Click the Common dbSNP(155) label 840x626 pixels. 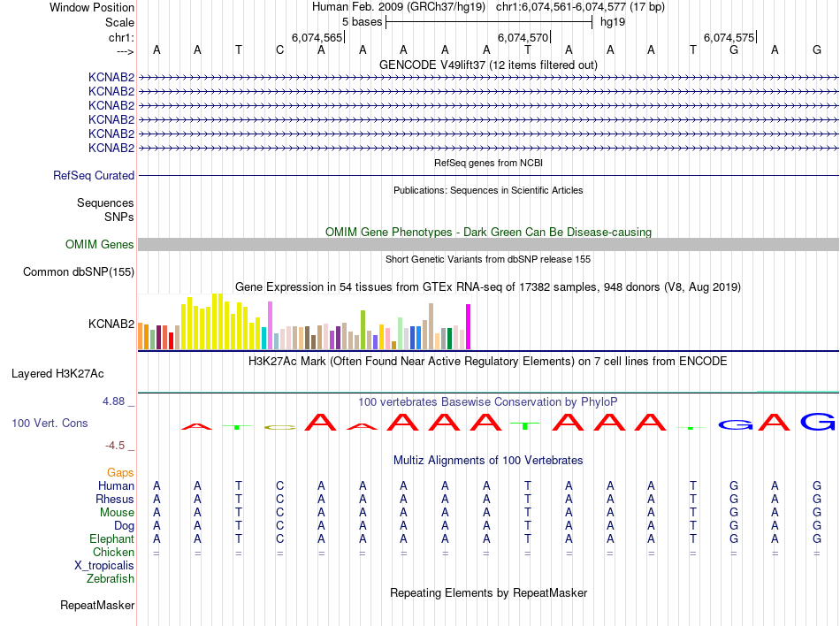coord(78,272)
